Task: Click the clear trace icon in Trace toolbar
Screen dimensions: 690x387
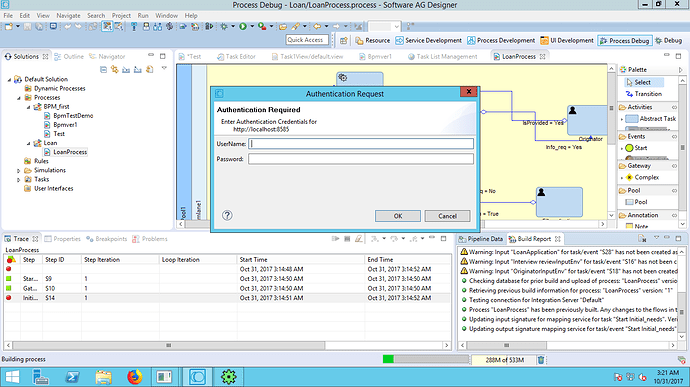Action: click(359, 239)
